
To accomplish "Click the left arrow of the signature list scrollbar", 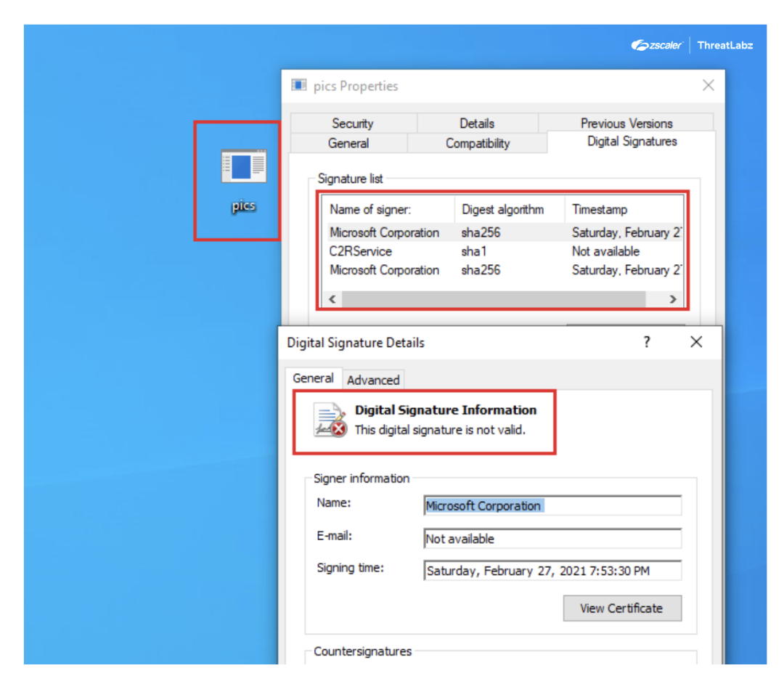I will tap(332, 298).
